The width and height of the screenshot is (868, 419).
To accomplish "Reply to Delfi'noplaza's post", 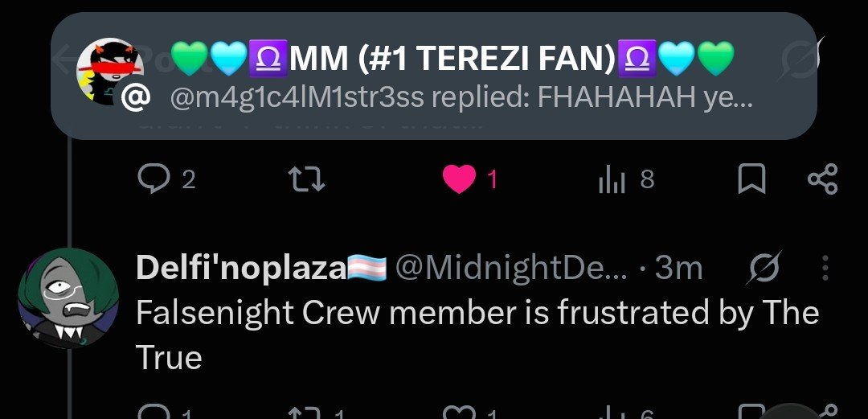I will (x=164, y=413).
